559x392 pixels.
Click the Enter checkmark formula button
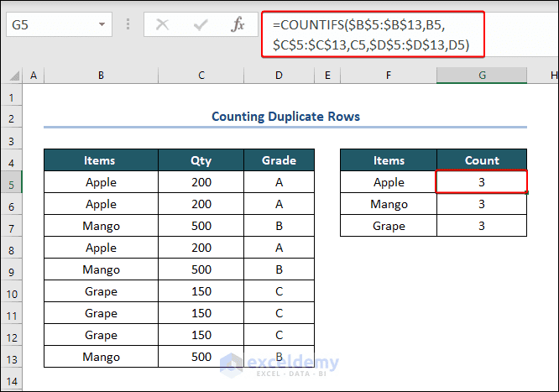(x=201, y=24)
